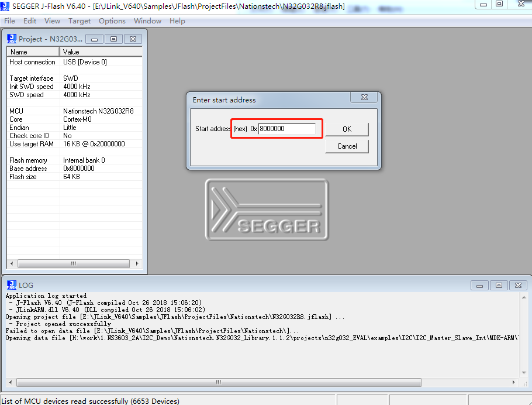532x405 pixels.
Task: Open the Options menu
Action: 112,21
